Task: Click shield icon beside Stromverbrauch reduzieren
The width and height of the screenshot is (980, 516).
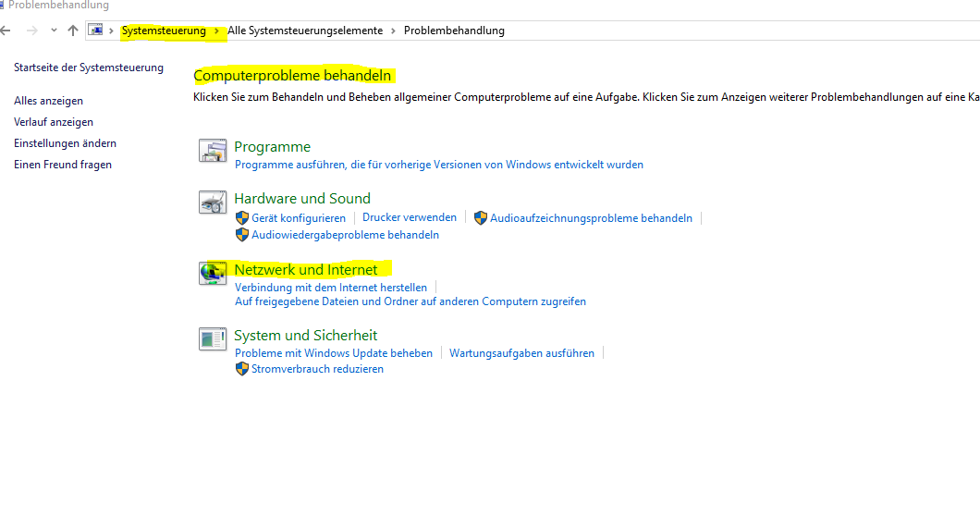Action: 242,369
